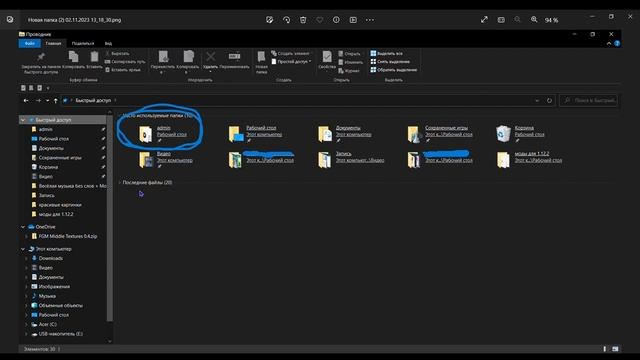The image size is (640, 360).
Task: Expand the USB-накопитель (E:) node
Action: (x=27, y=334)
